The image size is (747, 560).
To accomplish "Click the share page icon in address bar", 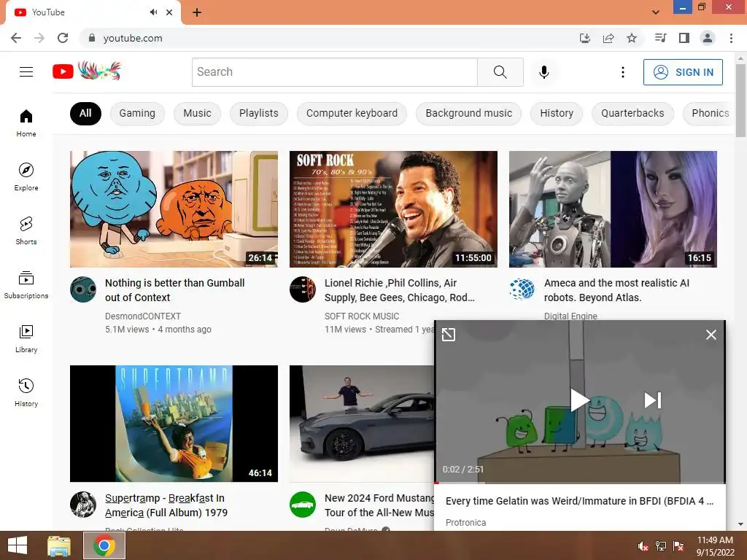I will (x=608, y=38).
